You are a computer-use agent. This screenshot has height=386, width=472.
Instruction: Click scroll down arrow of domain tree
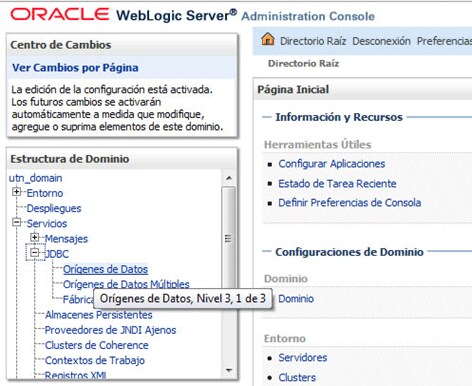coord(229,370)
